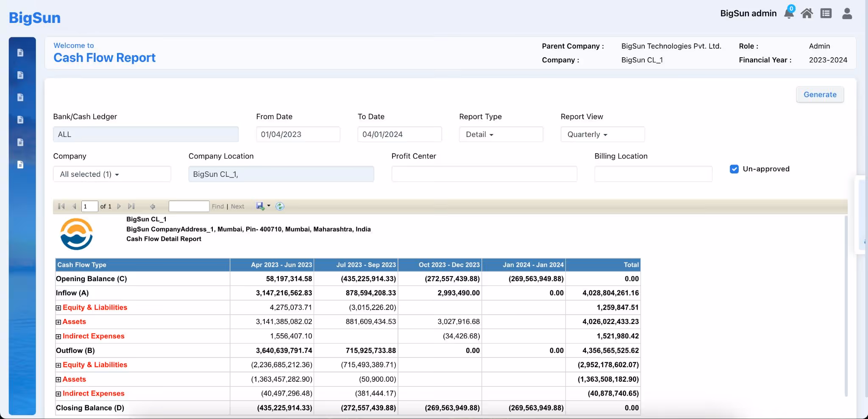
Task: Click the Billing Location field
Action: point(653,174)
